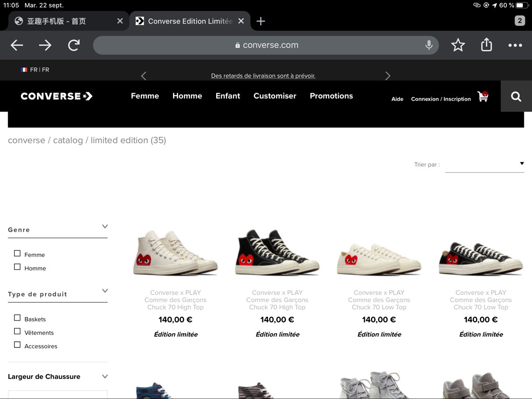Screen dimensions: 532x399
Task: Open the Customiser navigation menu
Action: point(275,96)
